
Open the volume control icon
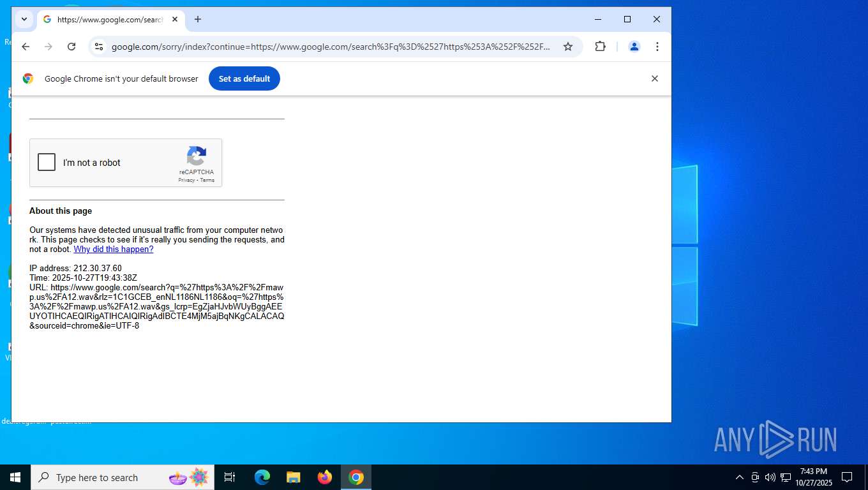point(770,477)
